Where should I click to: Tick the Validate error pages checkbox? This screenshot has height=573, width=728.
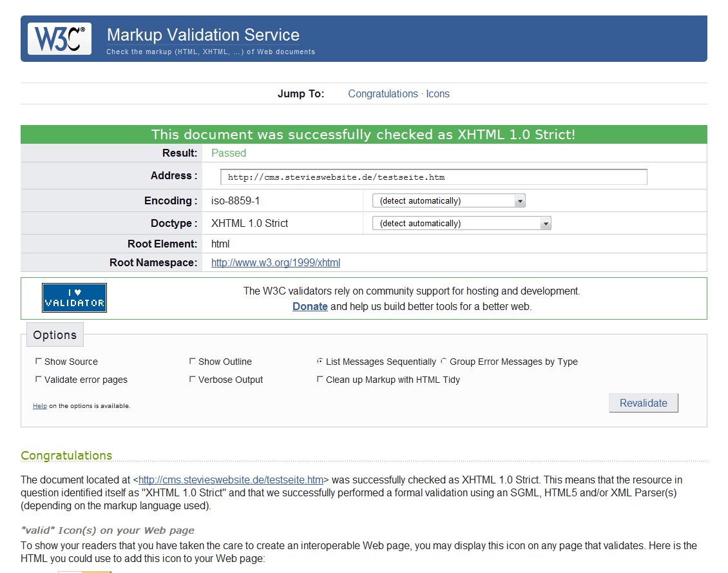point(39,380)
